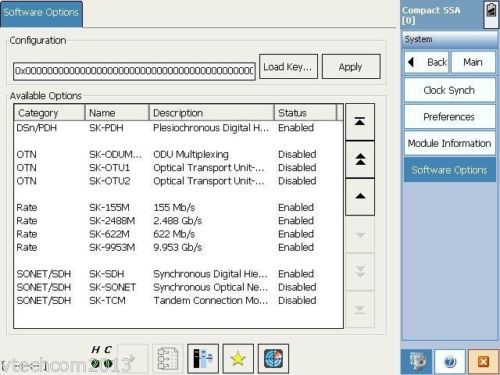Click the Plesiochronous Digital H... description
Screen dimensions: 500x375
pyautogui.click(x=211, y=128)
